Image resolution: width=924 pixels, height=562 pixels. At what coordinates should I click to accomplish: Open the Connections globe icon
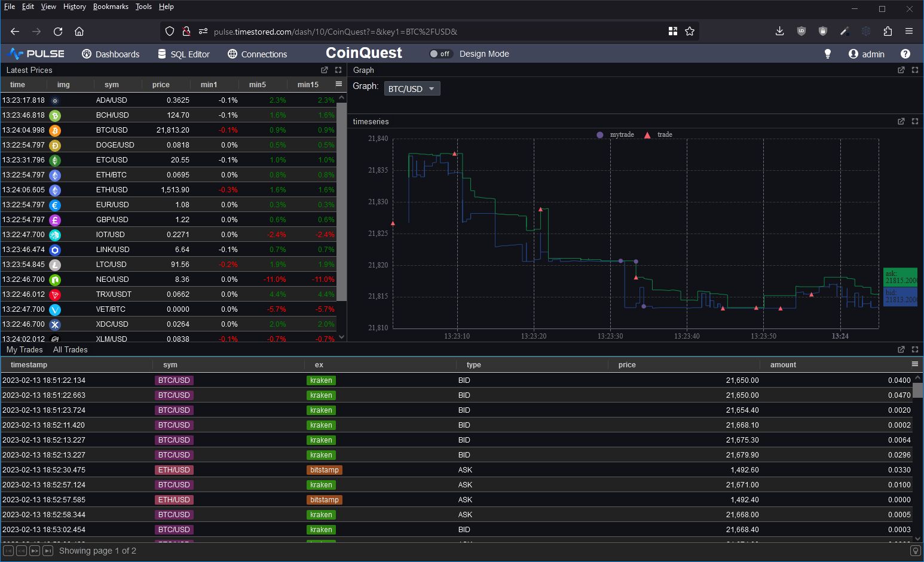click(x=232, y=54)
